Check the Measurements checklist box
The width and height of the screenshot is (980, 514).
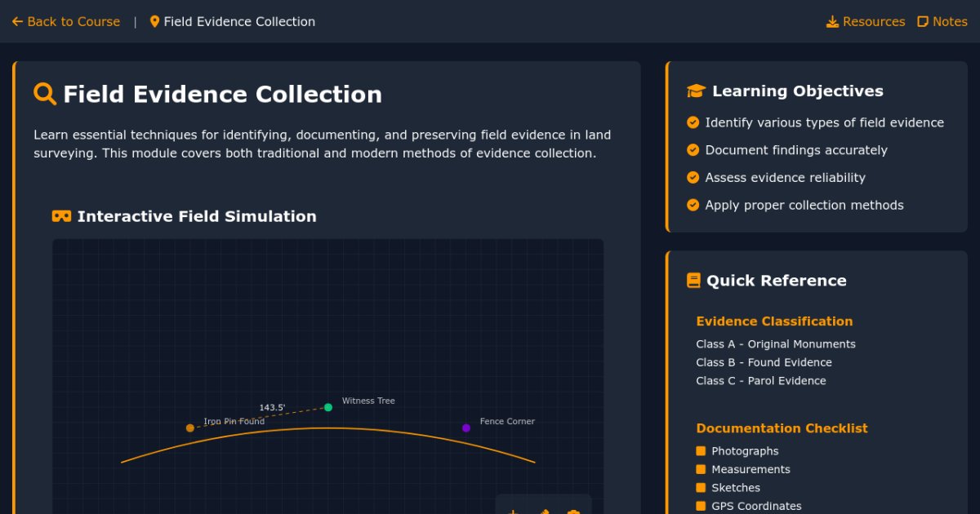click(x=701, y=469)
